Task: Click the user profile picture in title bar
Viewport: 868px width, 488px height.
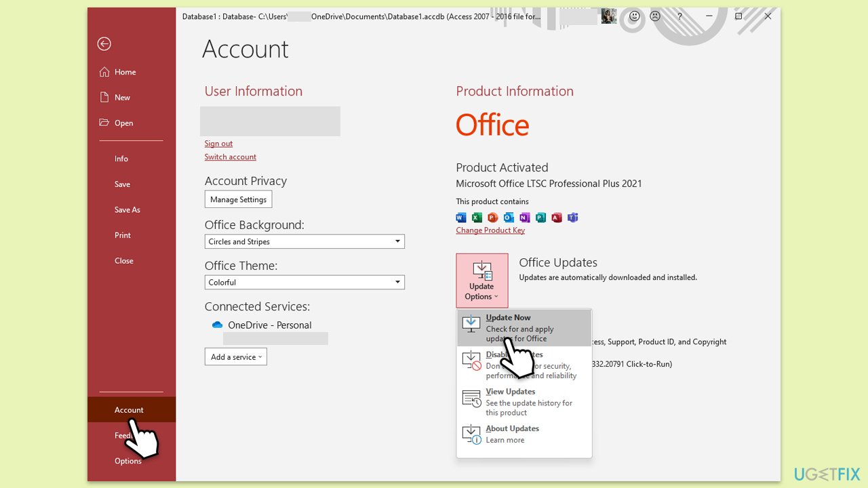Action: [609, 16]
